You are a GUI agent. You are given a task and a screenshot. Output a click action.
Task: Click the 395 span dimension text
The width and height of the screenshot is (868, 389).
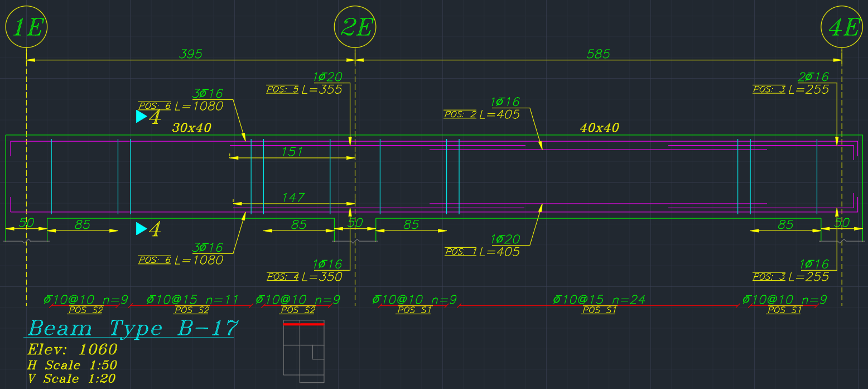tap(190, 54)
